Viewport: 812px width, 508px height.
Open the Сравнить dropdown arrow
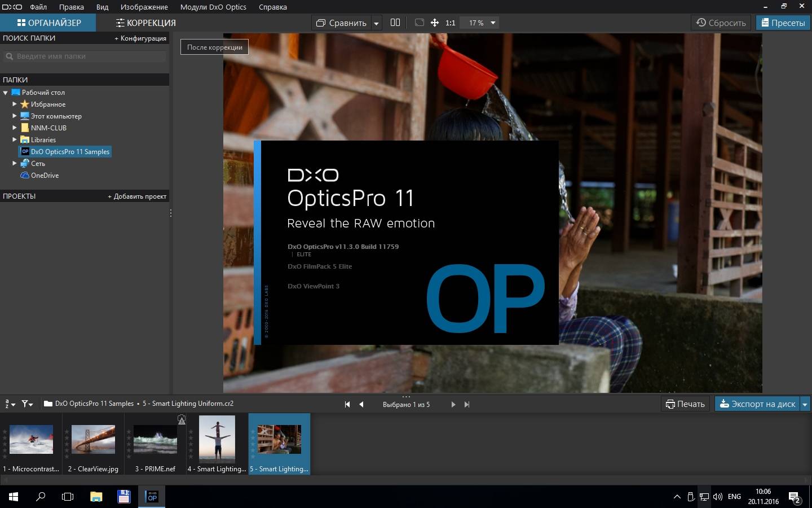(x=376, y=23)
